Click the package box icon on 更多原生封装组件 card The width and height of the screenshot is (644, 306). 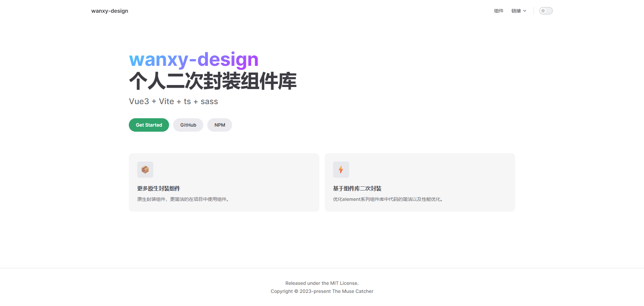click(x=145, y=170)
